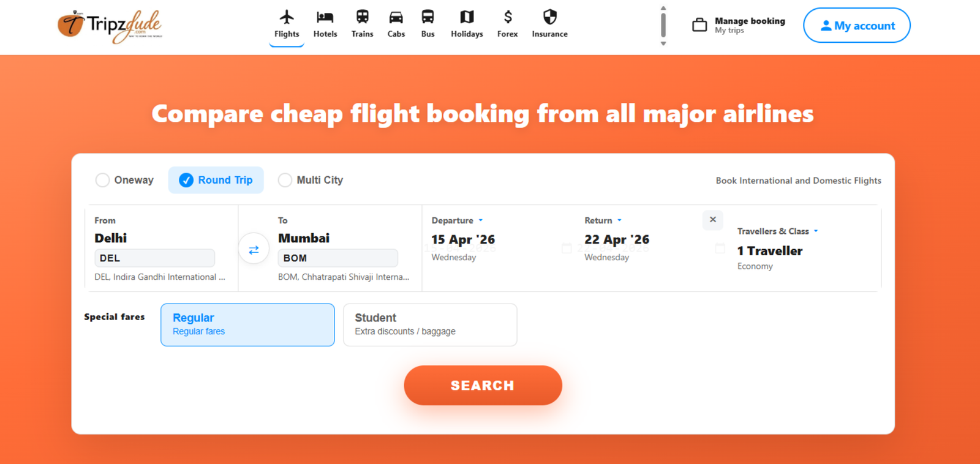Choose the Round Trip option
The image size is (980, 464).
click(x=186, y=180)
